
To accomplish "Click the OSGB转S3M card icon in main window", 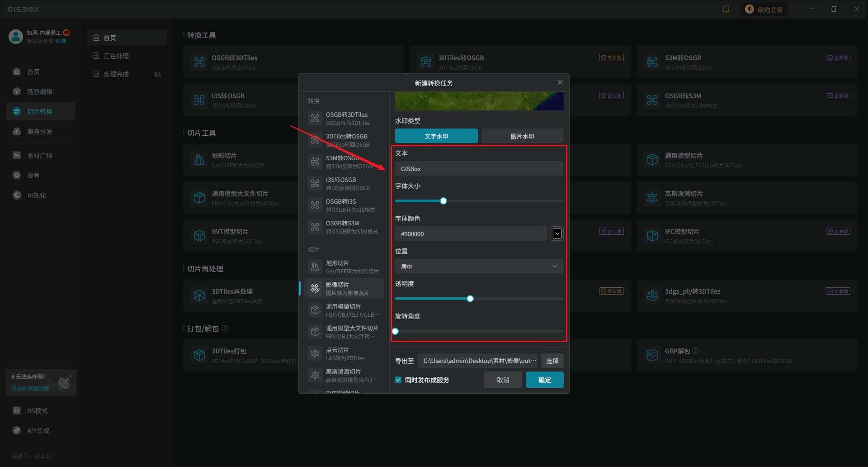I will [x=652, y=100].
